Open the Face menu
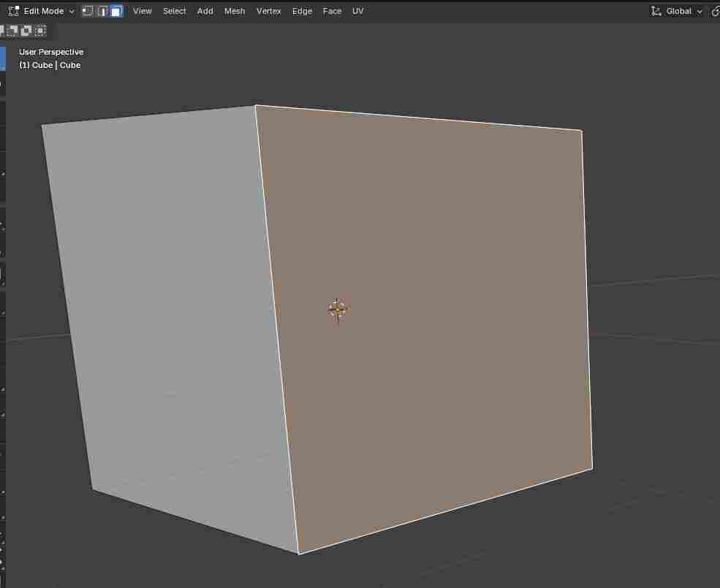This screenshot has height=588, width=720. tap(332, 11)
